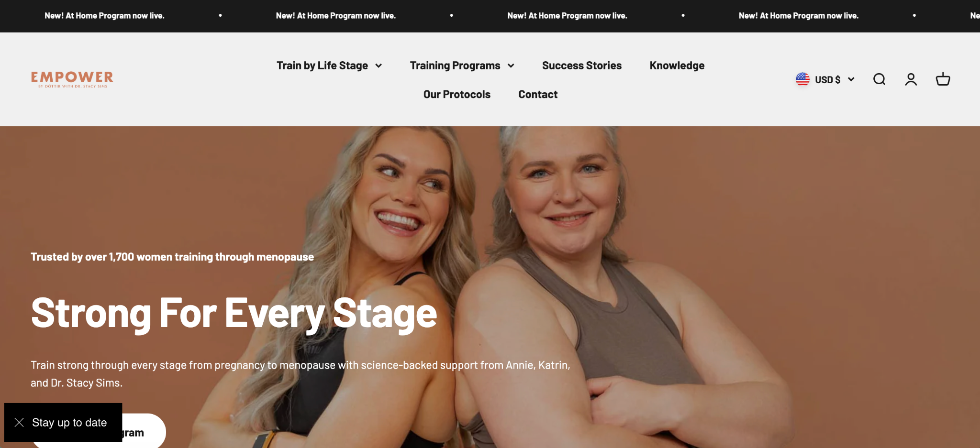This screenshot has height=448, width=980.
Task: Click the third At Home Program announcement
Action: coord(567,16)
